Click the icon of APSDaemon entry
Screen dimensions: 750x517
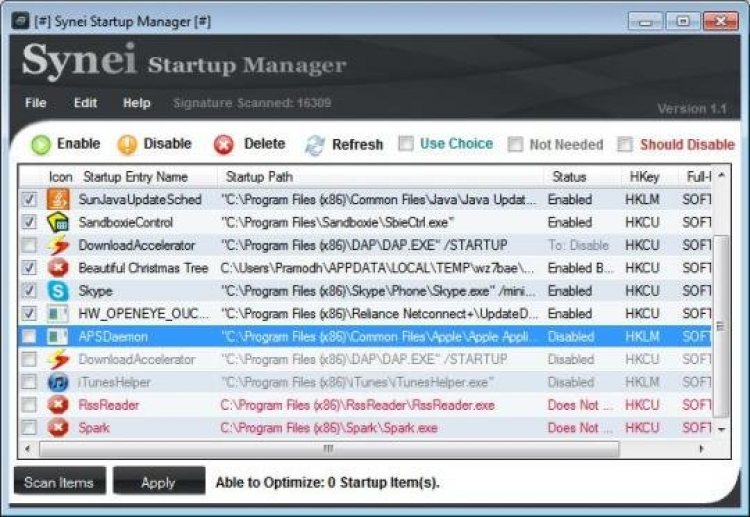pyautogui.click(x=58, y=337)
